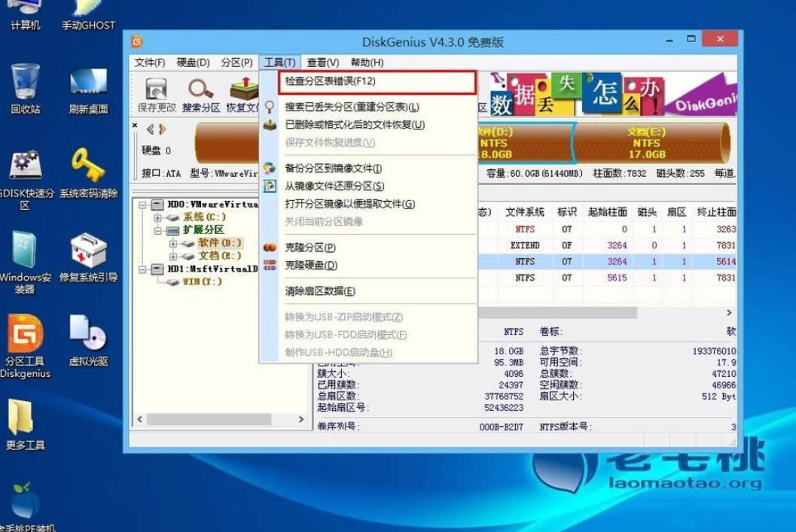Screen dimensions: 796x532
Task: Collapse HD0:VMwareVirtual tree node
Action: (142, 205)
